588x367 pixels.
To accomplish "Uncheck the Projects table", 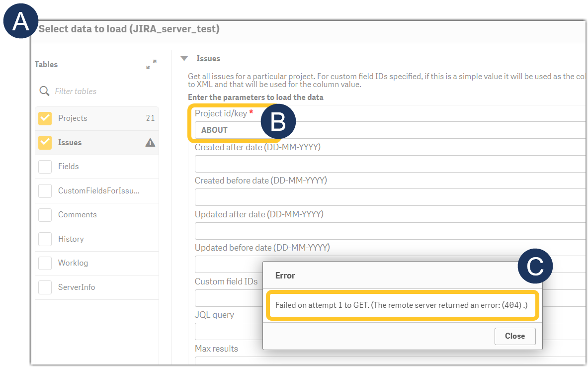I will (x=45, y=118).
